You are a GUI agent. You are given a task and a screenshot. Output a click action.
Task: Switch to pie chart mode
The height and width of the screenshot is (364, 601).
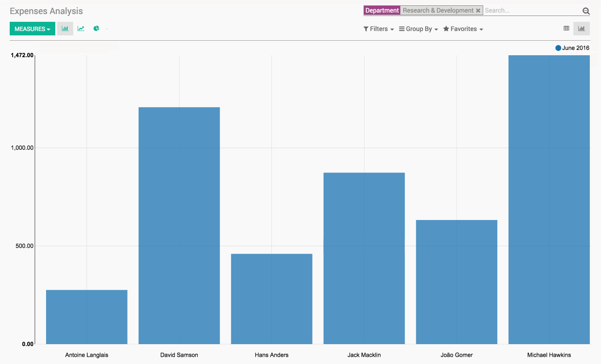tap(96, 29)
